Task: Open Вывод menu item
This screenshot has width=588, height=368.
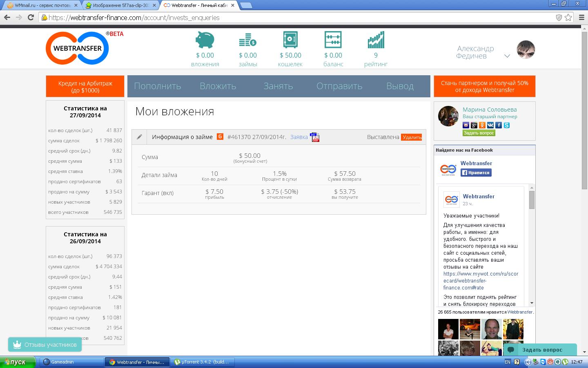Action: (400, 86)
